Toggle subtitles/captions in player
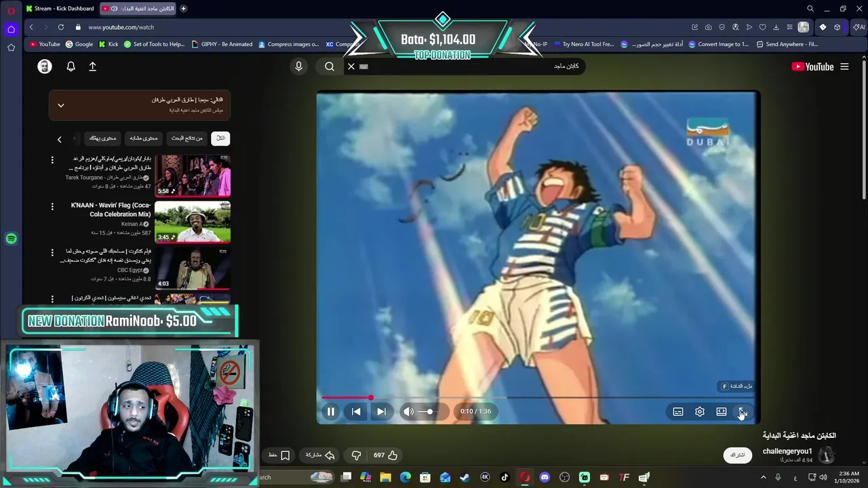 pyautogui.click(x=678, y=411)
